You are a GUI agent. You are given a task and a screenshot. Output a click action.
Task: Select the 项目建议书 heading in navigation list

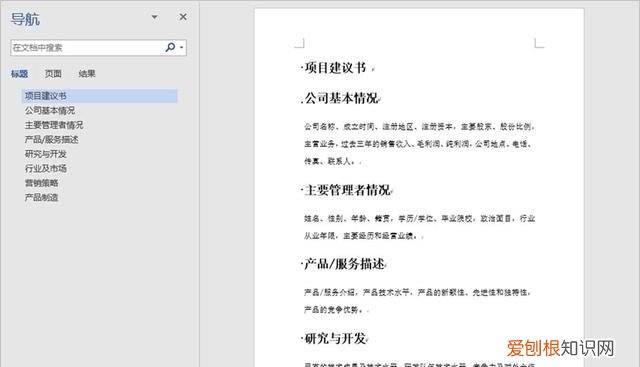click(100, 96)
